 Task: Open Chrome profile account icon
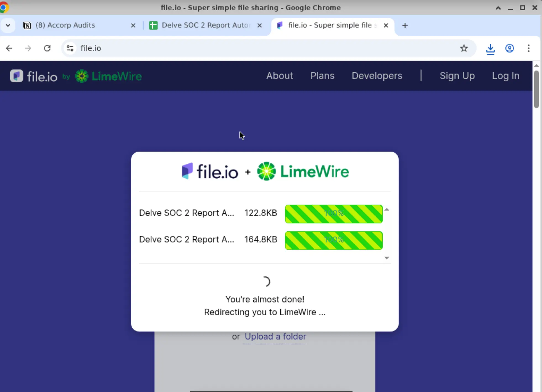(x=509, y=48)
